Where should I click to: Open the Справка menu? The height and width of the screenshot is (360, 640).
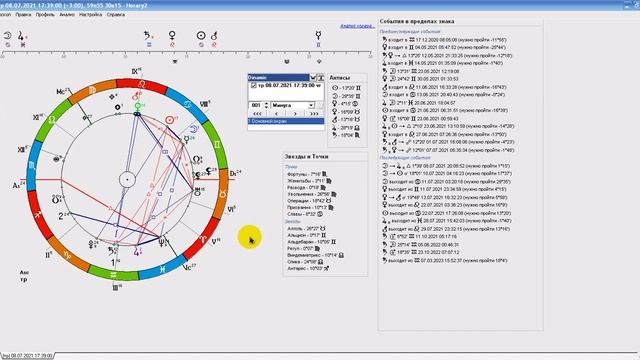[116, 14]
